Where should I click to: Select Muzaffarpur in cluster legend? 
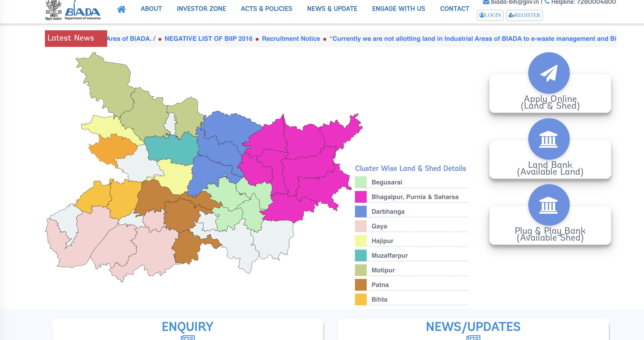389,255
